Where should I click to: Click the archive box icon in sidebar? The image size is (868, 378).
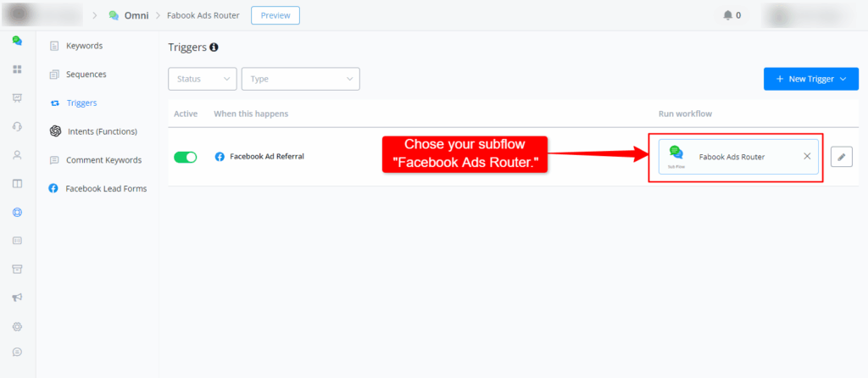17,269
